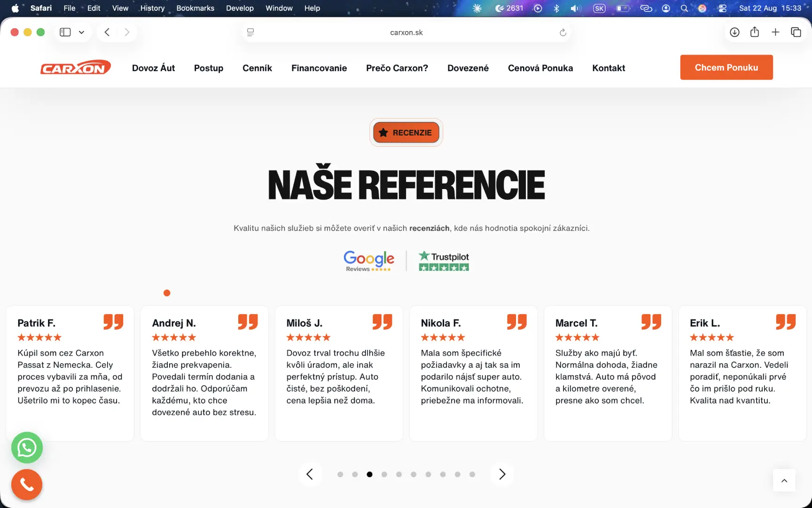Select the Patrik F. review card

[x=70, y=373]
